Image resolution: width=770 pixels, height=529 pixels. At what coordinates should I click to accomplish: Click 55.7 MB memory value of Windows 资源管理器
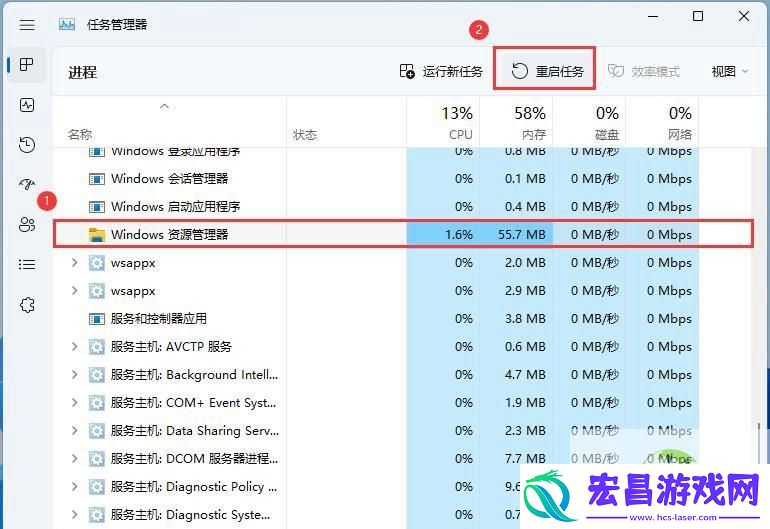click(x=522, y=234)
